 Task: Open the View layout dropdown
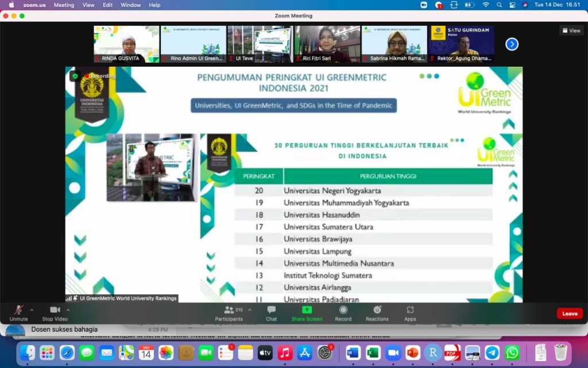point(571,30)
